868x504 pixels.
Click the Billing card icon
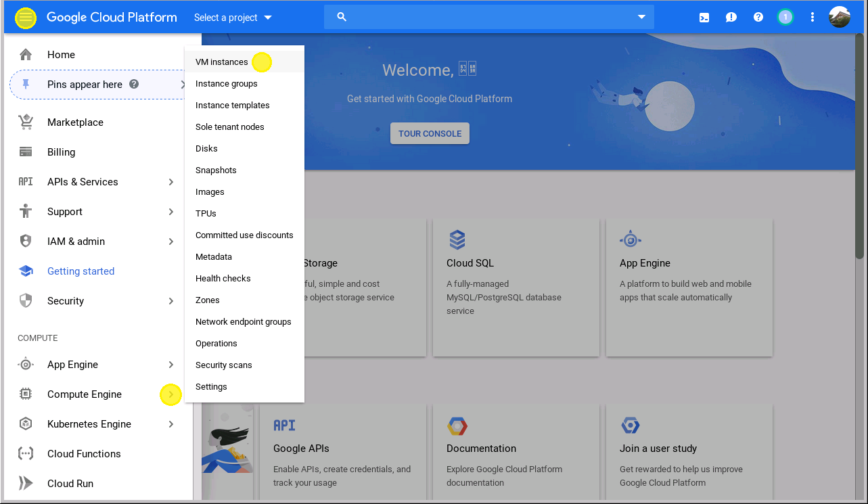pos(26,152)
